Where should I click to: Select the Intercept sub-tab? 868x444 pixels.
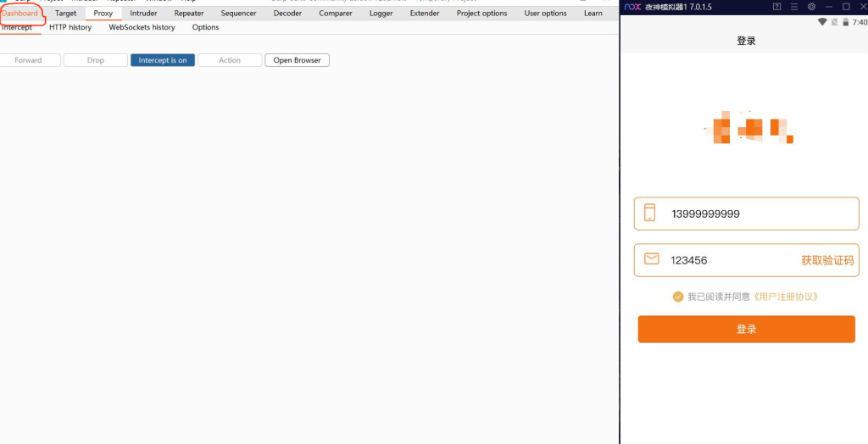17,27
